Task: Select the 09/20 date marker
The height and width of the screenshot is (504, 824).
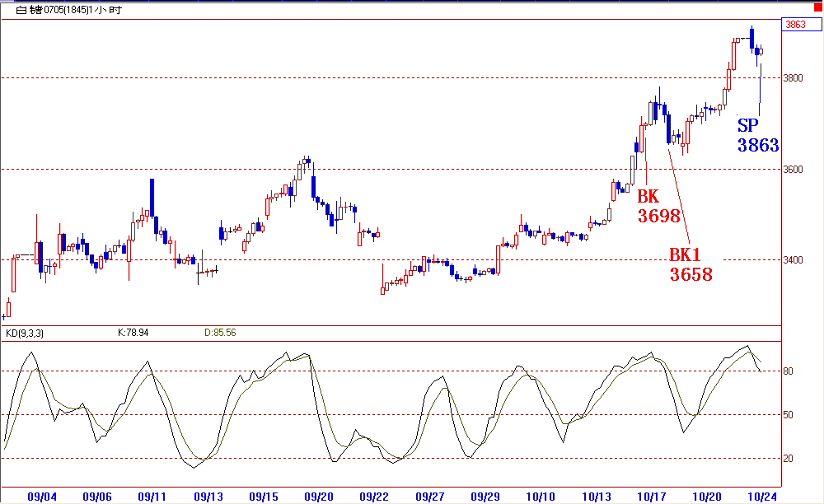Action: [x=318, y=497]
